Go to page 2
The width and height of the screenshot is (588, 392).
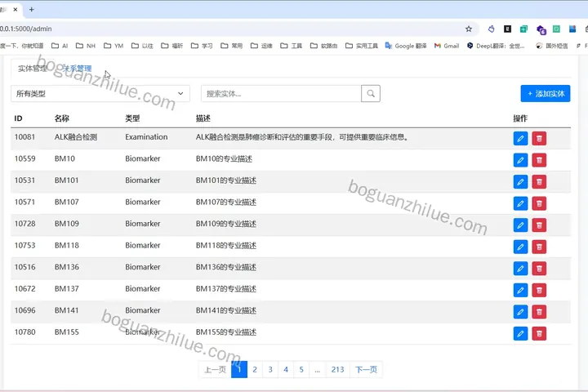[255, 369]
